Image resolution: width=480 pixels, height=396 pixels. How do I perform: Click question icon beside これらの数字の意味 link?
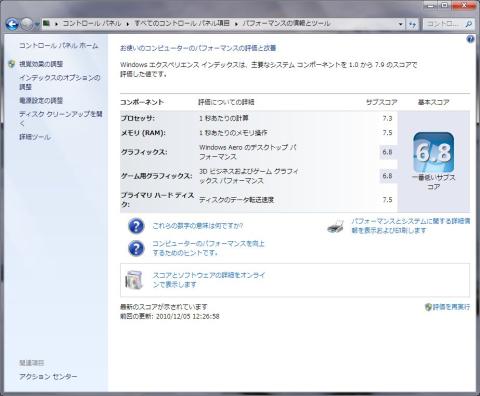pos(136,226)
